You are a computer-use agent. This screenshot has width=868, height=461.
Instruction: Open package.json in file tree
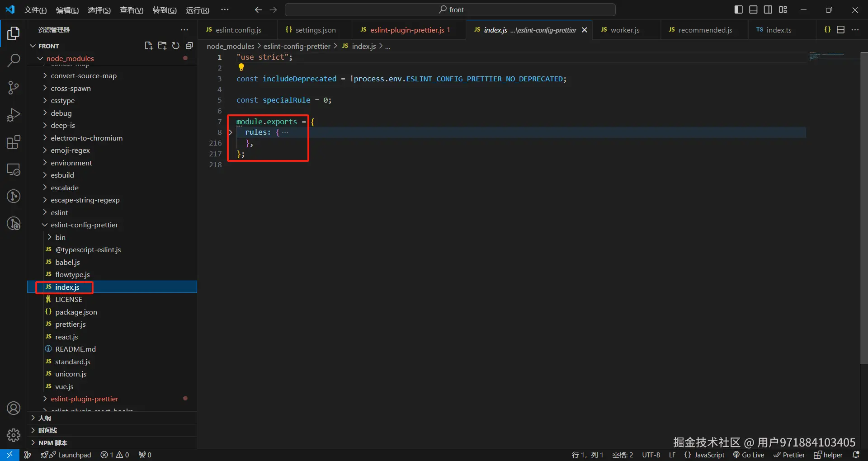pos(76,312)
